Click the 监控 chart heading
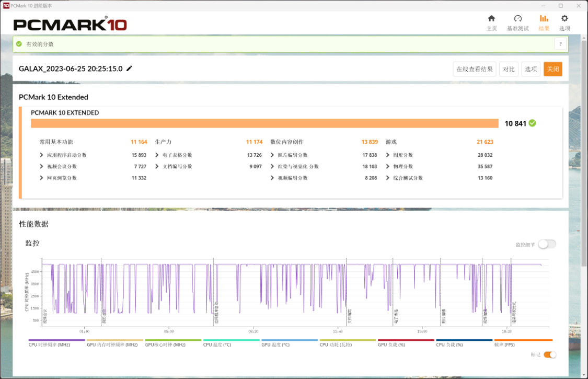The width and height of the screenshot is (588, 379). point(32,243)
